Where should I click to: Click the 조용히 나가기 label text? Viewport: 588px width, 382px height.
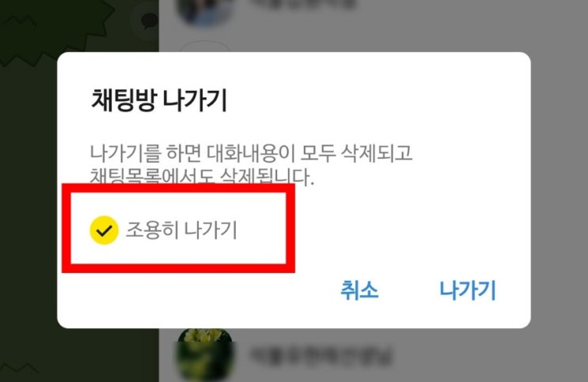(x=181, y=230)
